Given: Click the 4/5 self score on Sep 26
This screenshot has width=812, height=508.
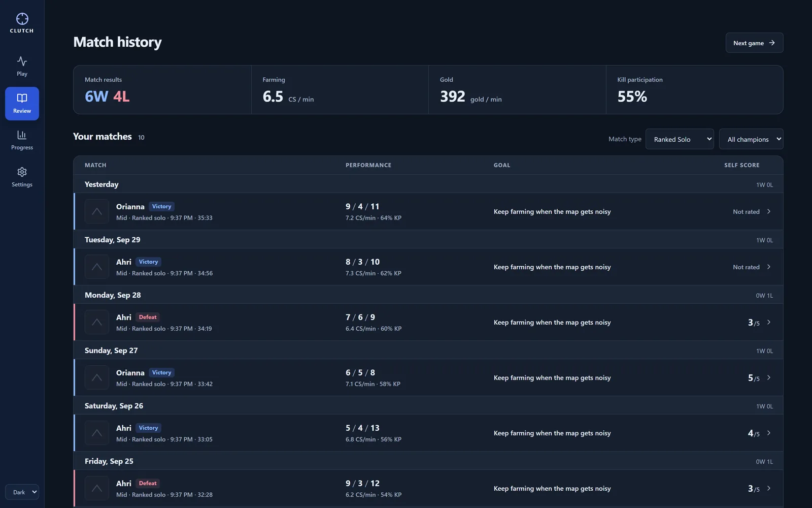Looking at the screenshot, I should coord(754,433).
